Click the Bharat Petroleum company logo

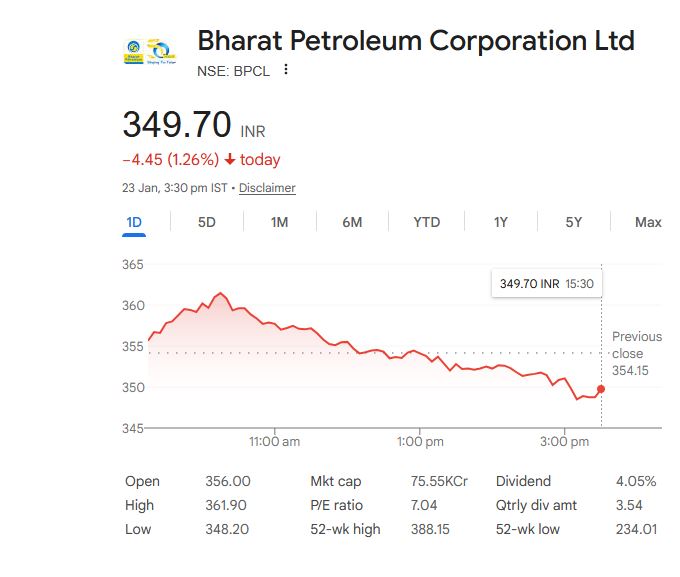147,51
